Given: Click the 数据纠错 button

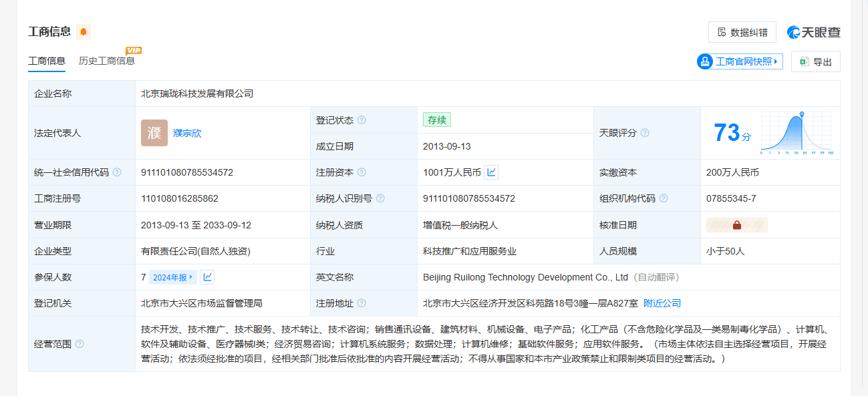Looking at the screenshot, I should pyautogui.click(x=742, y=32).
